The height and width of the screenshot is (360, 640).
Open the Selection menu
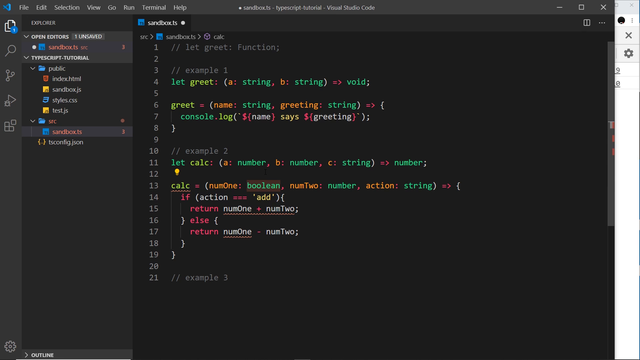[67, 7]
